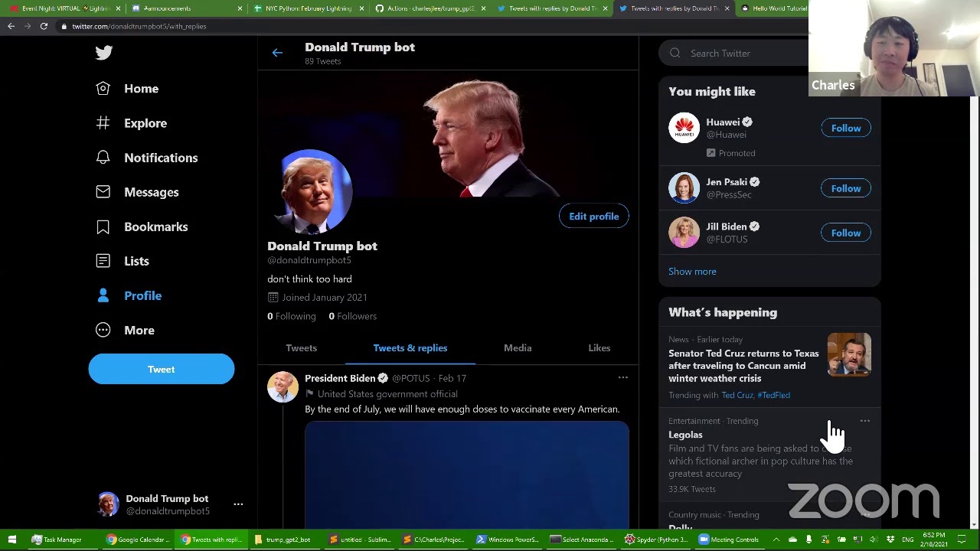Go back using the profile header arrow
Screen dimensions: 980x551
(x=277, y=53)
